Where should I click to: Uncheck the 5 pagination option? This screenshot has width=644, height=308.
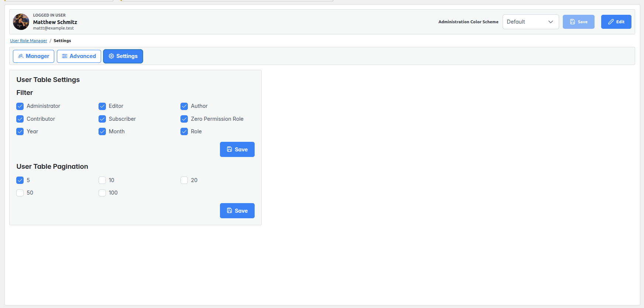[x=20, y=180]
